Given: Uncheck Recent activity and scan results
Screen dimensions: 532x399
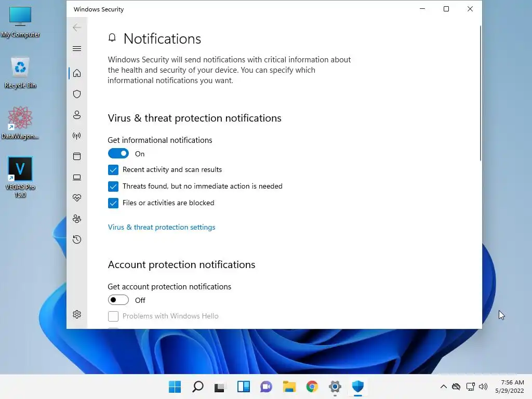Looking at the screenshot, I should coord(113,170).
